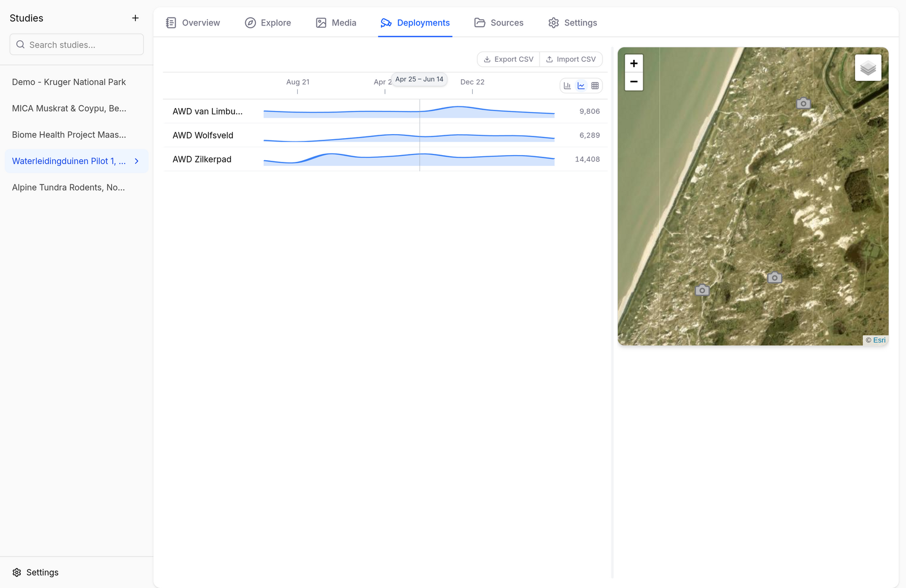The image size is (906, 588).
Task: Open Demo - Kruger National Park study
Action: point(69,82)
